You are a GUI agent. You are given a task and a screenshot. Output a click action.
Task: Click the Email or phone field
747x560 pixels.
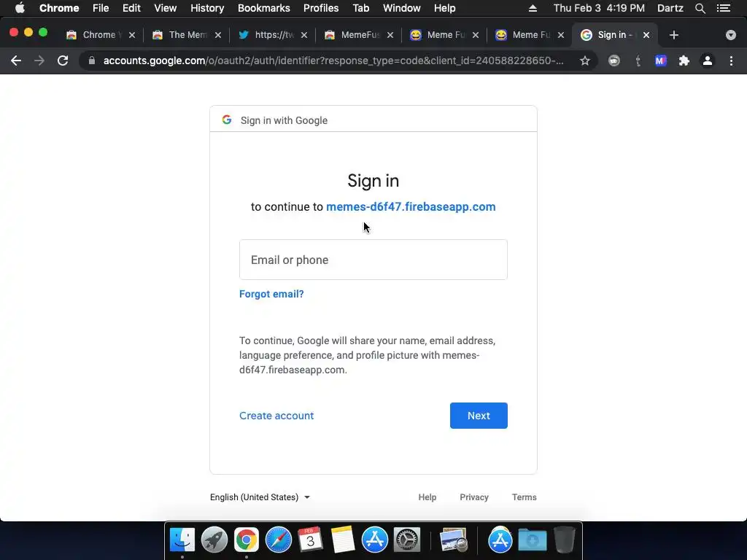click(x=373, y=260)
